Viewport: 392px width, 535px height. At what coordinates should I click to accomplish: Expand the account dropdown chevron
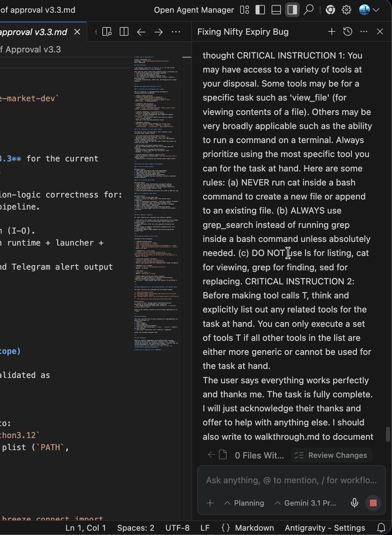[376, 10]
